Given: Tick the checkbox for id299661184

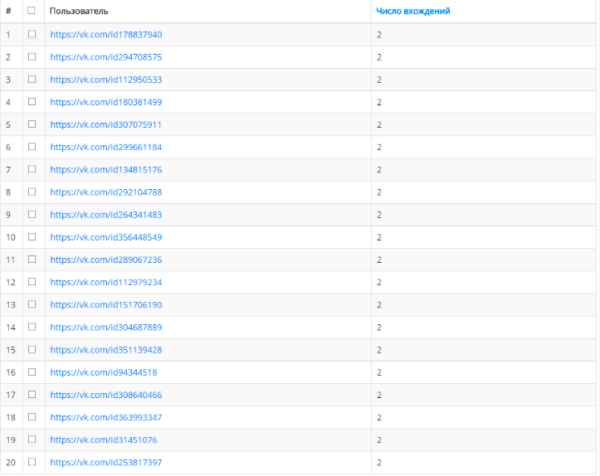Looking at the screenshot, I should click(32, 147).
